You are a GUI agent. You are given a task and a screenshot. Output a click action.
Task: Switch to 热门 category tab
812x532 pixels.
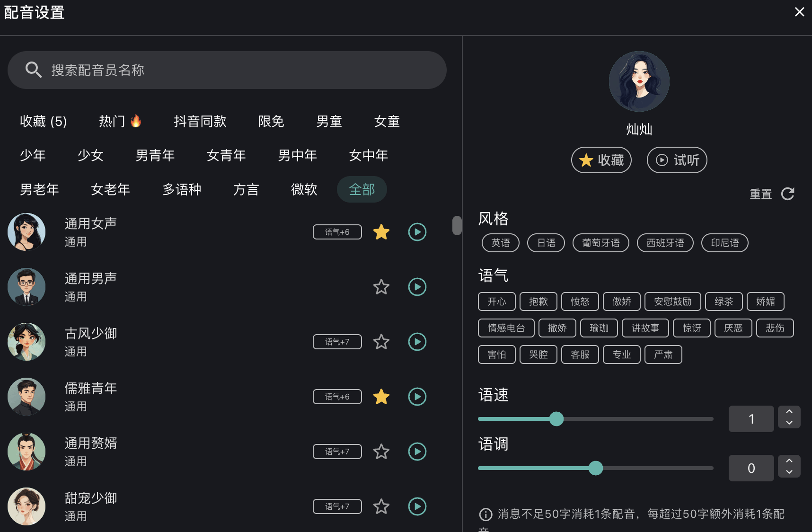coord(120,122)
